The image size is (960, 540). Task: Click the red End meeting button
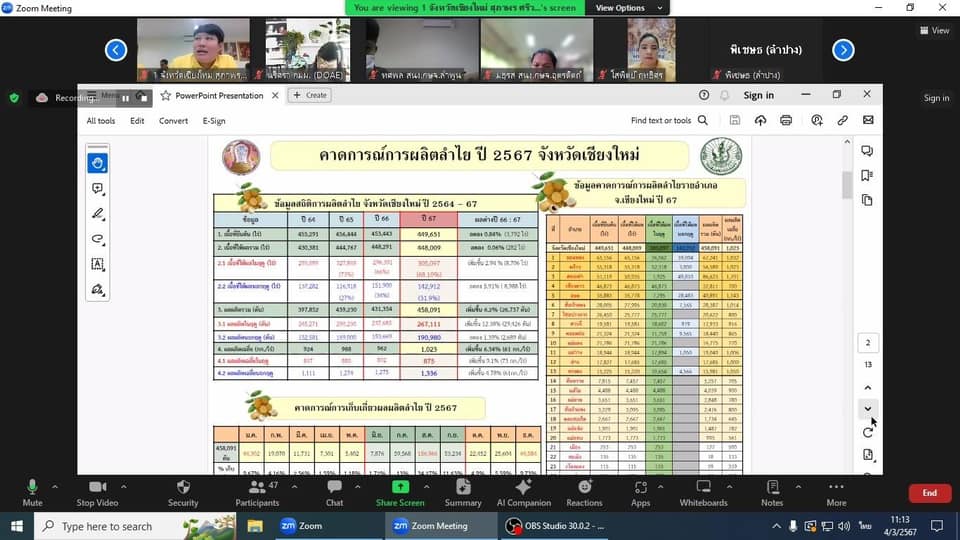click(929, 493)
